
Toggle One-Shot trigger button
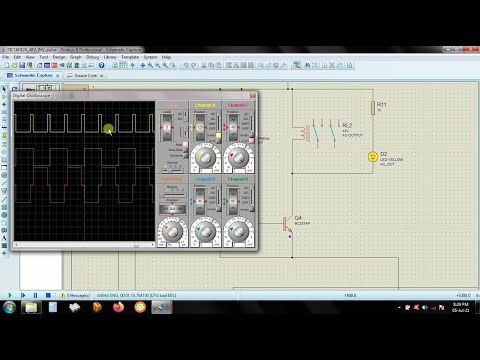pyautogui.click(x=185, y=150)
